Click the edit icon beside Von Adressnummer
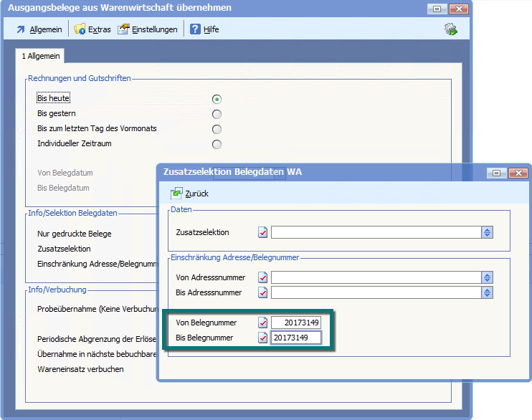 263,277
